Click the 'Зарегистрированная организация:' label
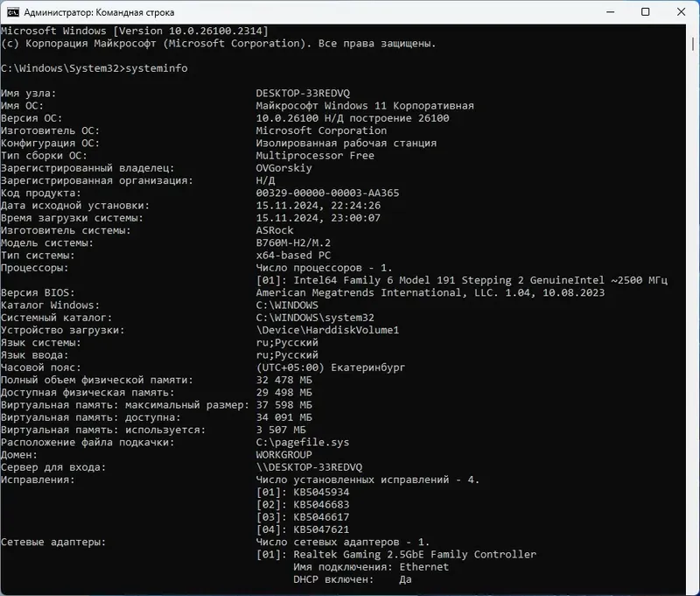 click(x=97, y=181)
